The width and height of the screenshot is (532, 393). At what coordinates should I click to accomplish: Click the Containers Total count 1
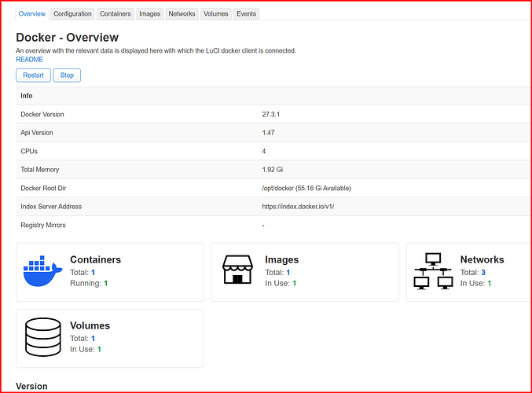(x=94, y=273)
